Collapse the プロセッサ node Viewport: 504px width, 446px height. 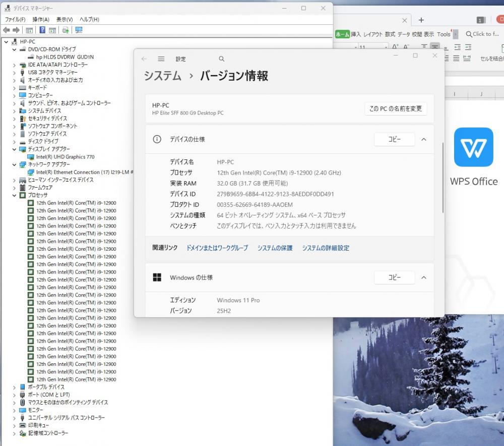point(14,195)
